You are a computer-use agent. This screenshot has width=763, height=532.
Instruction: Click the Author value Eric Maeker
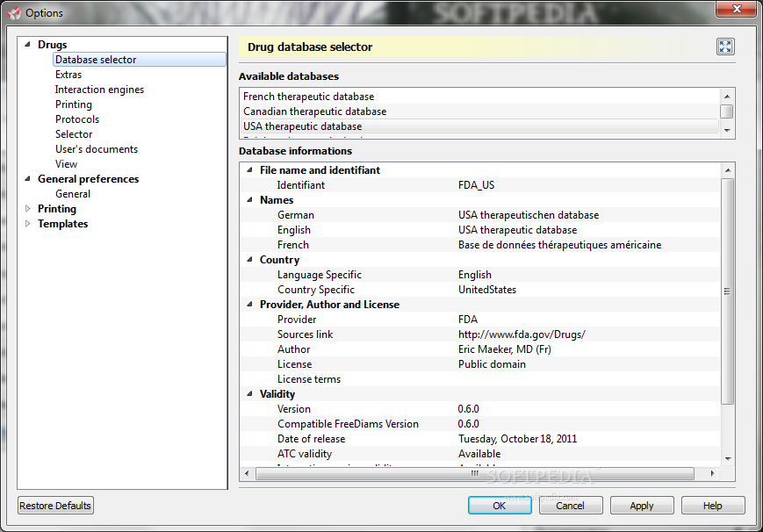coord(505,349)
